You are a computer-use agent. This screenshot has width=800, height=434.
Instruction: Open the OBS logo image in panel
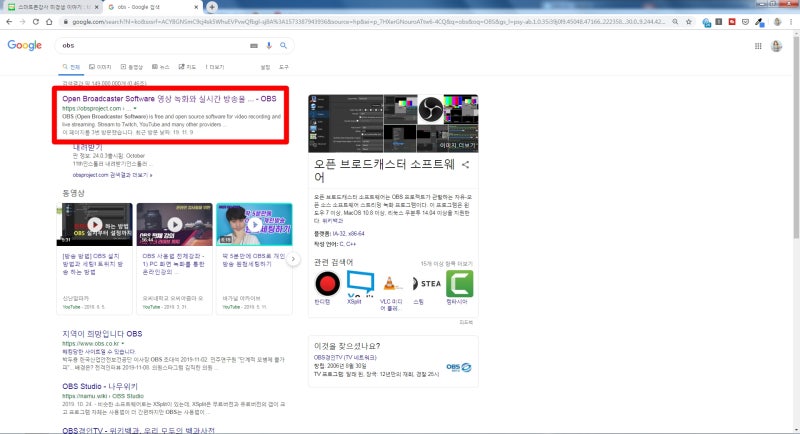tap(431, 109)
